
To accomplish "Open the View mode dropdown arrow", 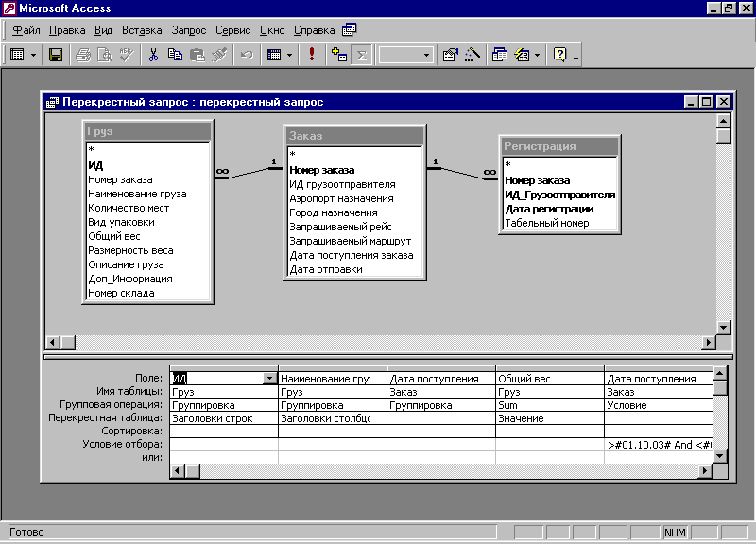I will click(x=33, y=55).
